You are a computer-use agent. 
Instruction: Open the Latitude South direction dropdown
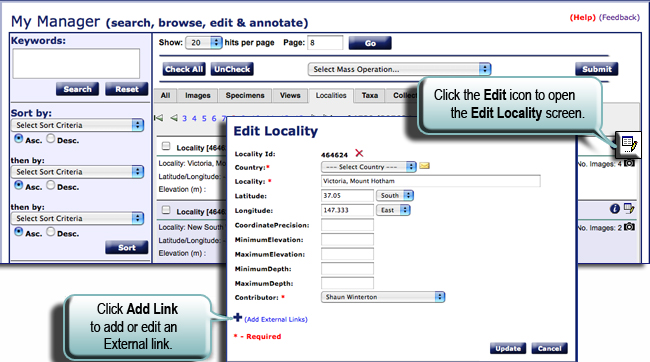coord(395,195)
